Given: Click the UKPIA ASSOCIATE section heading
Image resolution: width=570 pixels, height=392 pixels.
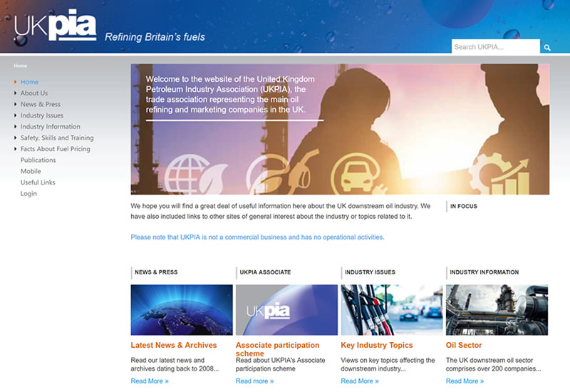Looking at the screenshot, I should point(265,272).
